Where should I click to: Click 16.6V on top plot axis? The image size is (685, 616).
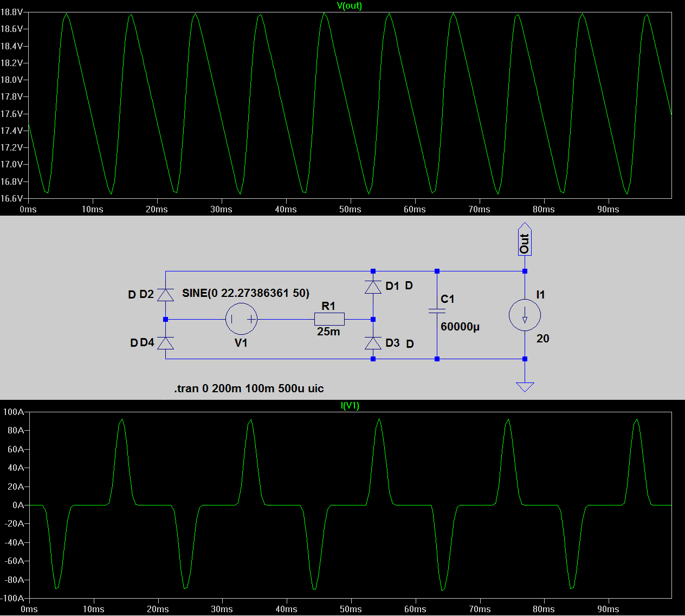coord(11,198)
